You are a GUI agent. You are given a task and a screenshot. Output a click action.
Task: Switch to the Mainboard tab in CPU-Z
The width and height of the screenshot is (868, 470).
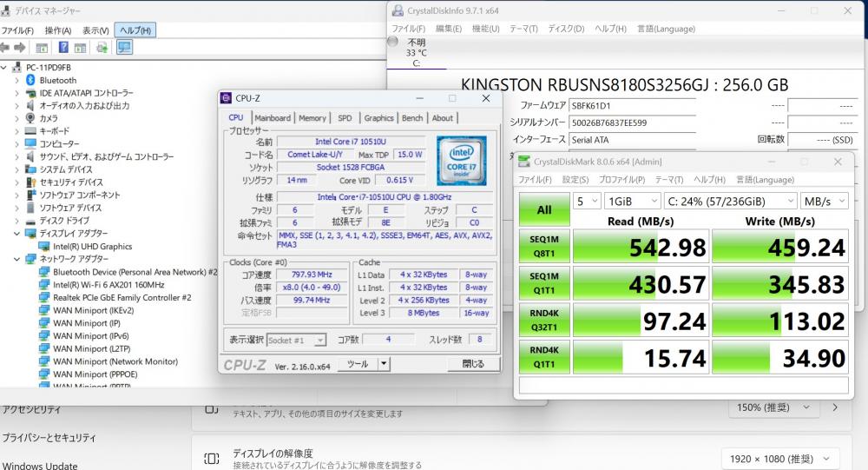point(273,118)
